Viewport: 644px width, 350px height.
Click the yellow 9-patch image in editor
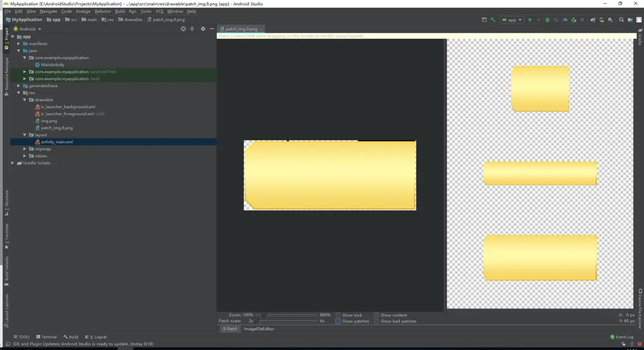330,176
